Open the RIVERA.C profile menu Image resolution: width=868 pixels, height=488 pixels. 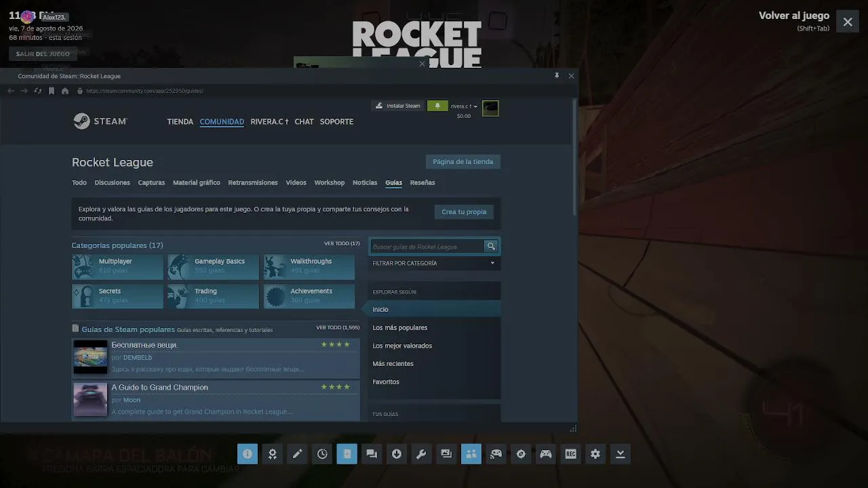tap(269, 122)
